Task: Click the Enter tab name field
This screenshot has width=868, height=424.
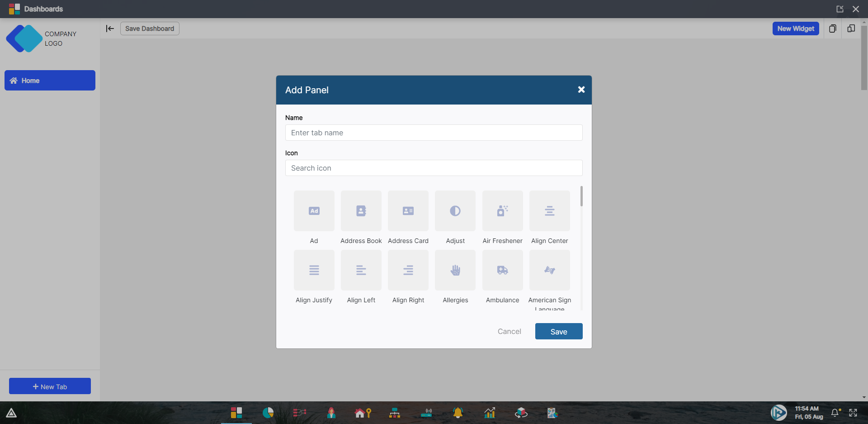Action: tap(434, 133)
